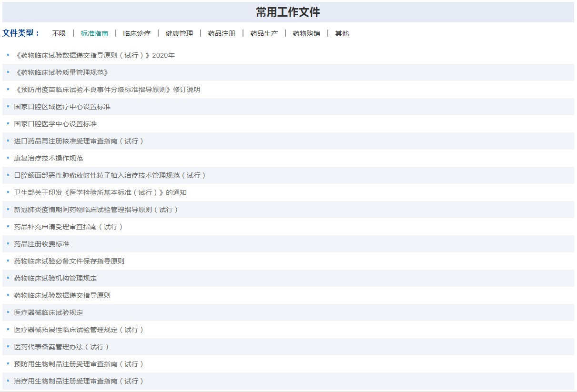Select the 不限 file type filter

point(59,33)
